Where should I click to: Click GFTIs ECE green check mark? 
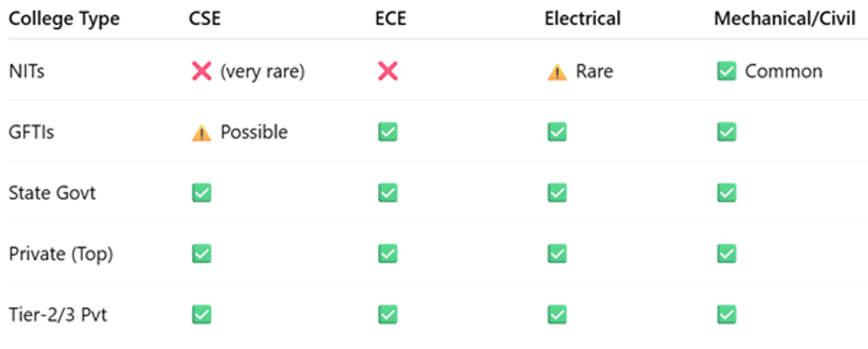tap(388, 132)
